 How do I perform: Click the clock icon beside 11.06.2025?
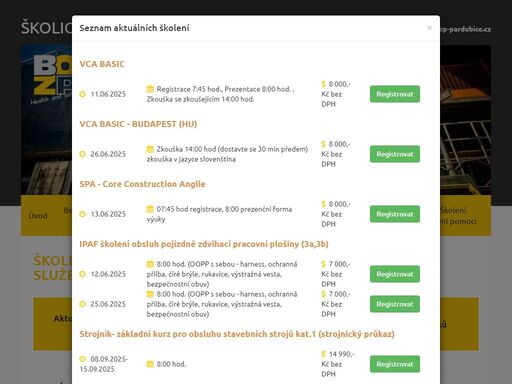(83, 94)
